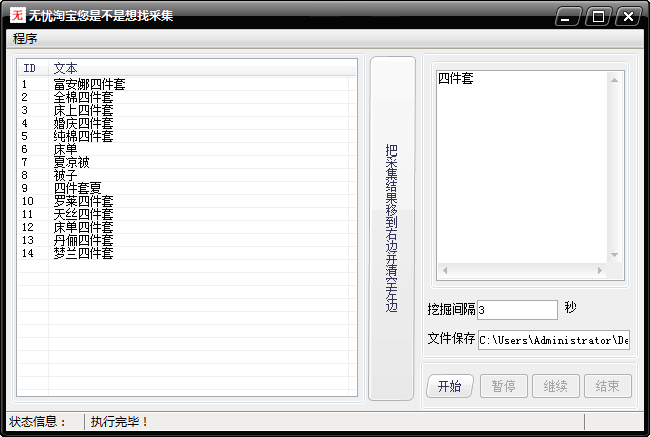The width and height of the screenshot is (650, 437).
Task: Select row 床单四件套
Action: [187, 227]
